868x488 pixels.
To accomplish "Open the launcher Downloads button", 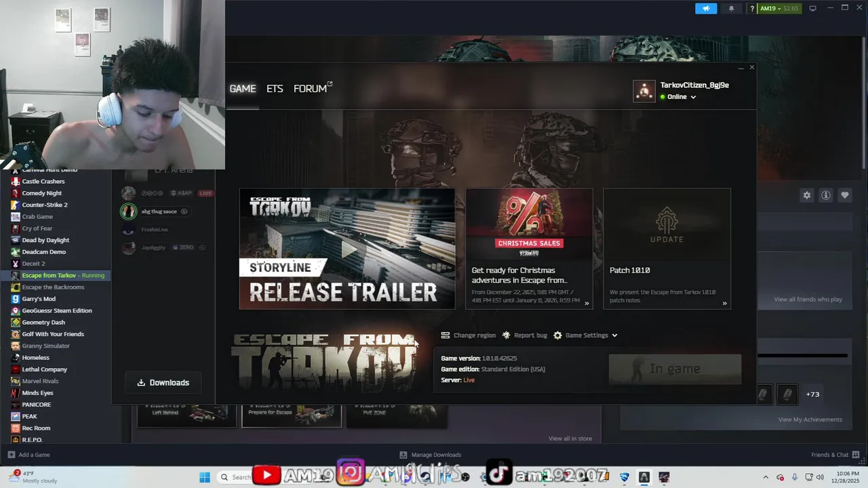I will coord(163,382).
